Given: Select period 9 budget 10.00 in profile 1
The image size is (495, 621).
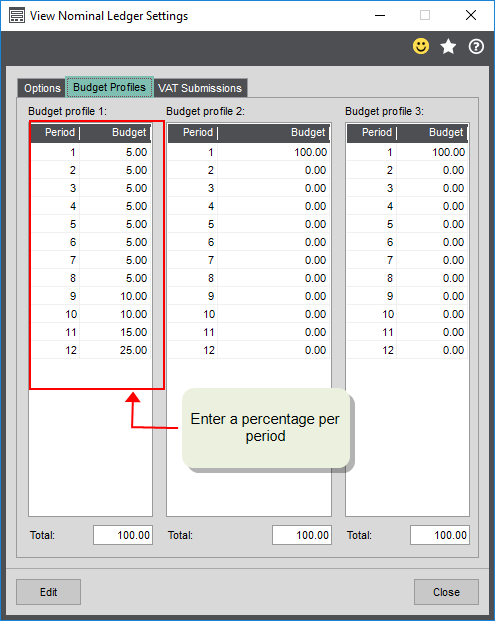Looking at the screenshot, I should point(115,296).
